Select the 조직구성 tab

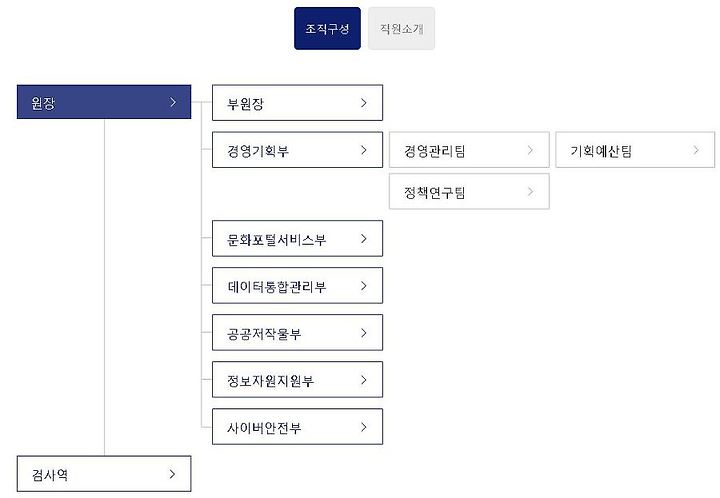[327, 28]
